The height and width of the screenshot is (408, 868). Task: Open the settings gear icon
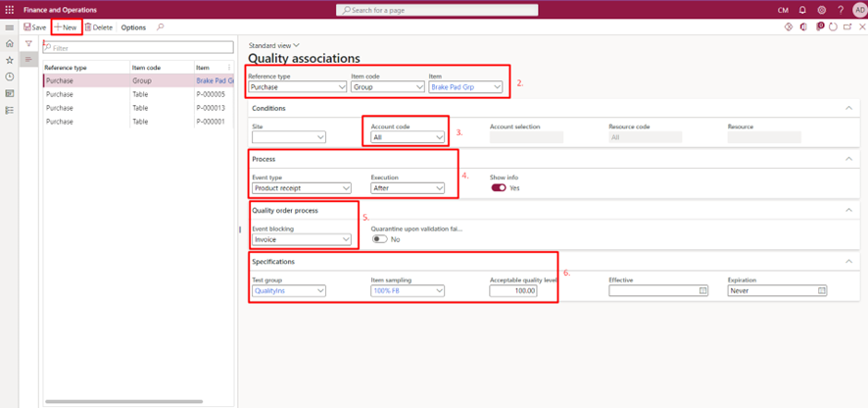click(x=822, y=10)
